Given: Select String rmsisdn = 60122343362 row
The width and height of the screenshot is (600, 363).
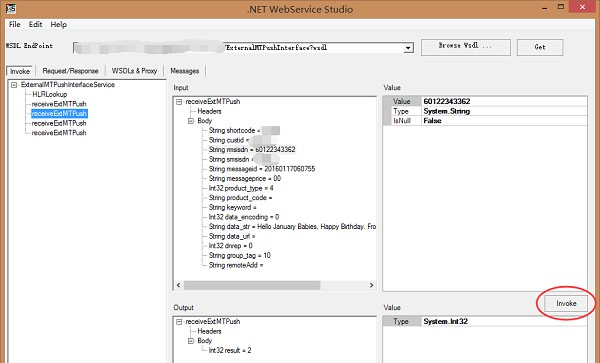Looking at the screenshot, I should (252, 150).
